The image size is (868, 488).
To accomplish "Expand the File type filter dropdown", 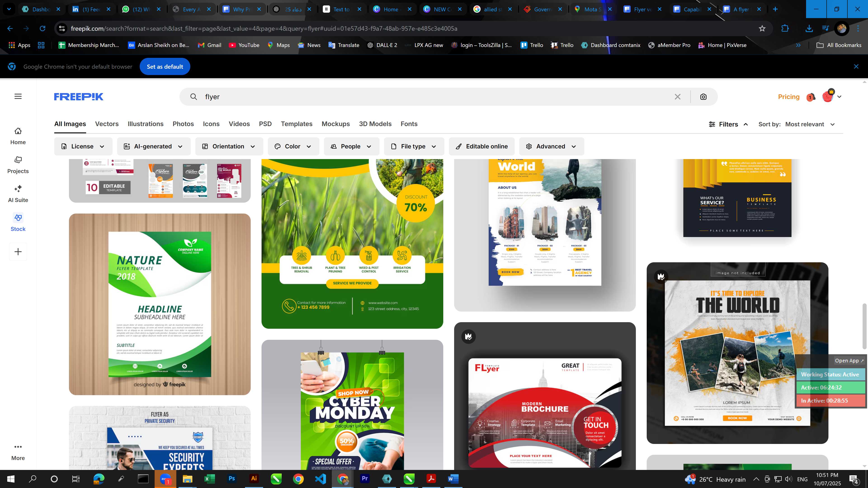I will click(414, 146).
